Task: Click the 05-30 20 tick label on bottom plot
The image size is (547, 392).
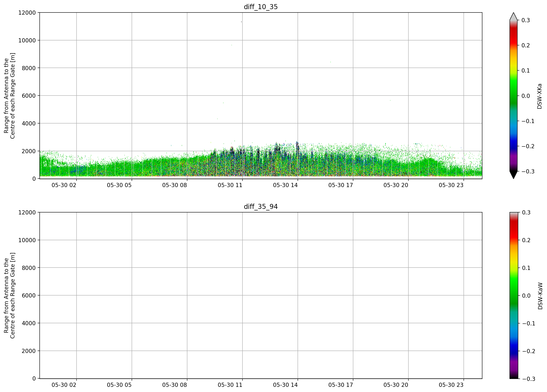Action: (396, 385)
